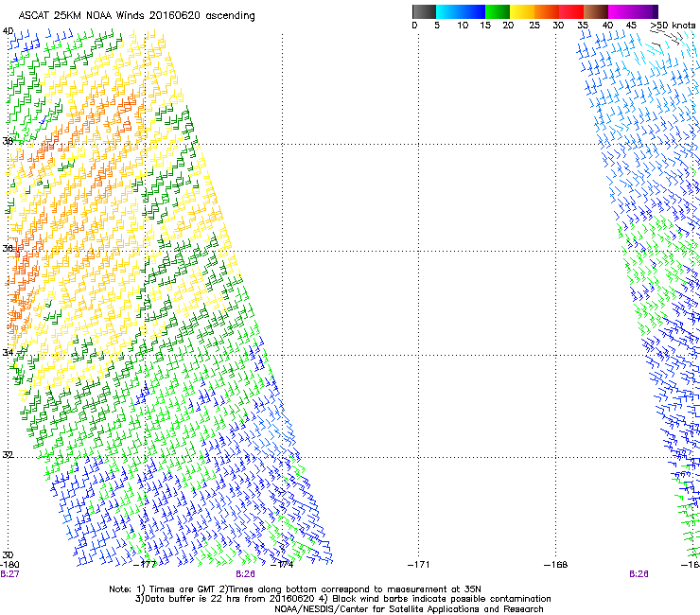Screen dimensions: 700x615
Task: Click the legend value 25
Action: pyautogui.click(x=534, y=25)
